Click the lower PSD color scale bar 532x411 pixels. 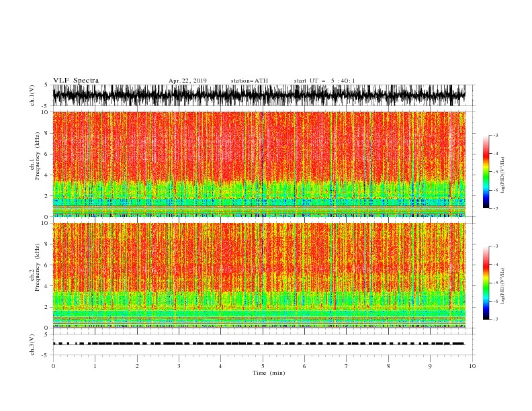pyautogui.click(x=486, y=283)
